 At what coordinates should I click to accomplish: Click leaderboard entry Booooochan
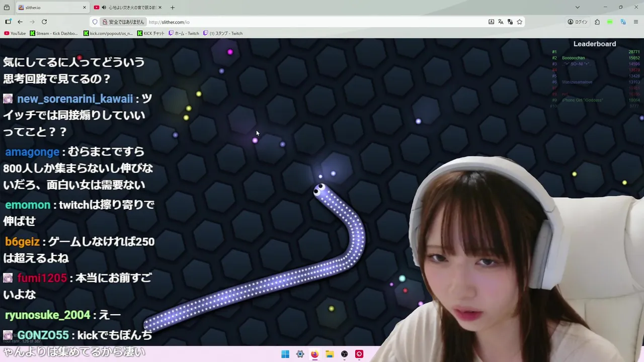click(x=573, y=58)
